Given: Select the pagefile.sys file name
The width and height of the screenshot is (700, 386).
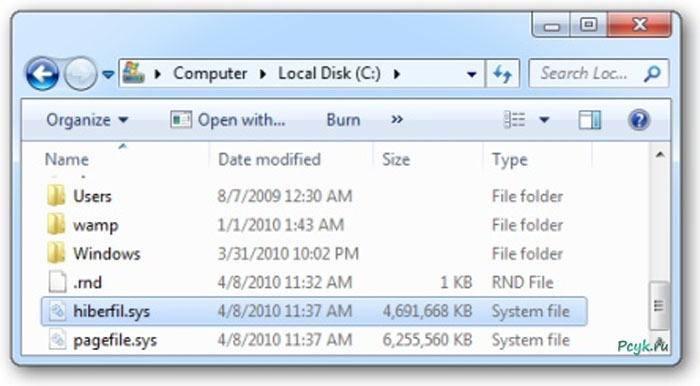Looking at the screenshot, I should [115, 340].
